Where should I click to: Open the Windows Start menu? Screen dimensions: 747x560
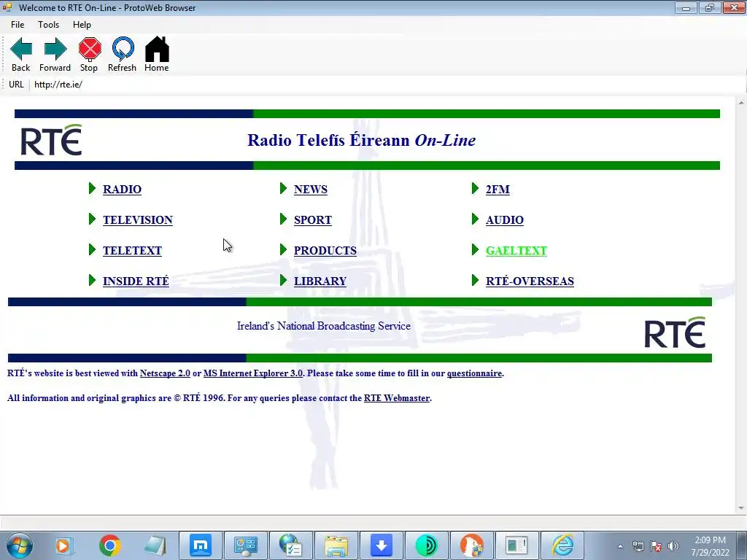point(20,545)
